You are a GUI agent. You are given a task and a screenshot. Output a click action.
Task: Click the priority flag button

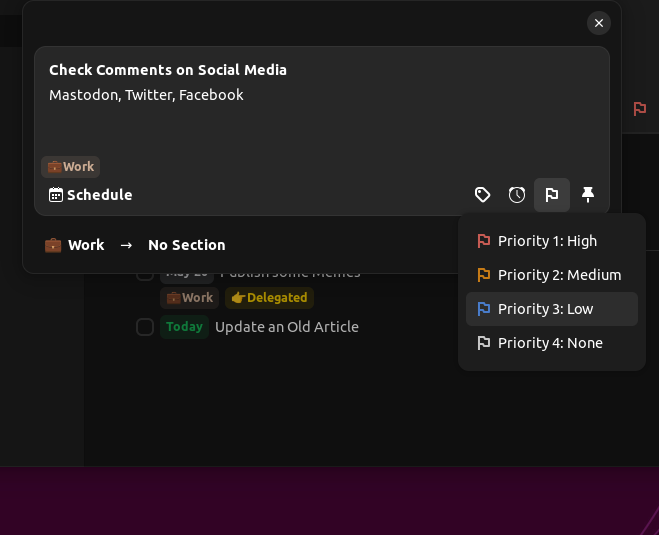552,195
